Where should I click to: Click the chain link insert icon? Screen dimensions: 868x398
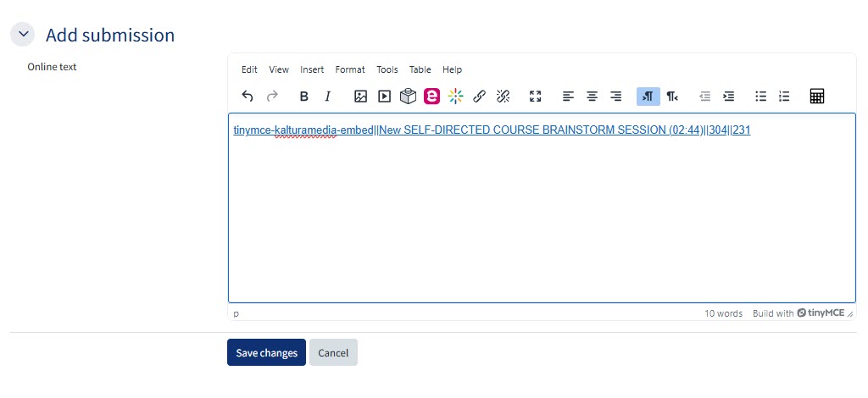[x=479, y=97]
